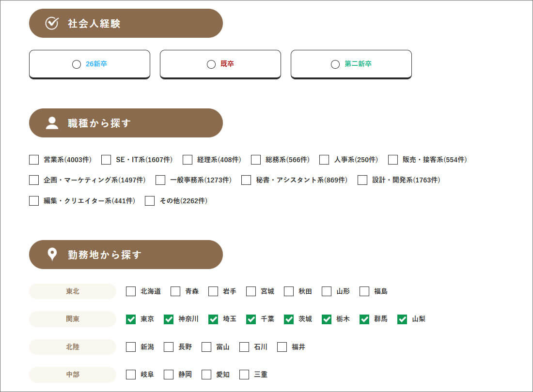The image size is (533, 392).
Task: Click the 関東 region label
Action: tap(73, 319)
